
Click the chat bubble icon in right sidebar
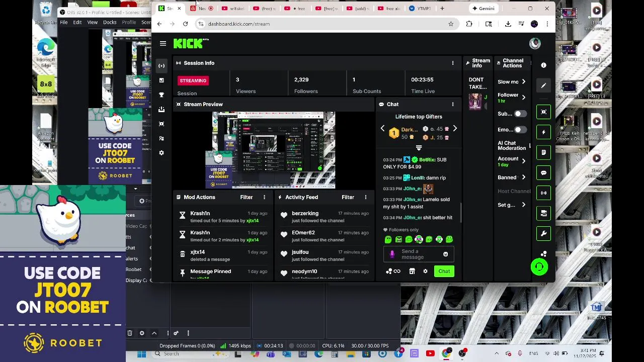point(543,172)
